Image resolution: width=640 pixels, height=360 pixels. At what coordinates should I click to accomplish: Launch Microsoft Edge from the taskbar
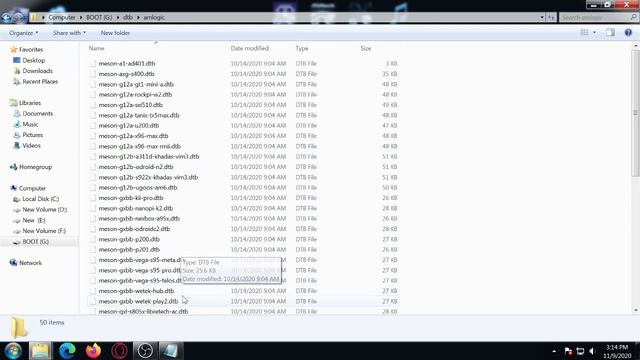[x=67, y=351]
